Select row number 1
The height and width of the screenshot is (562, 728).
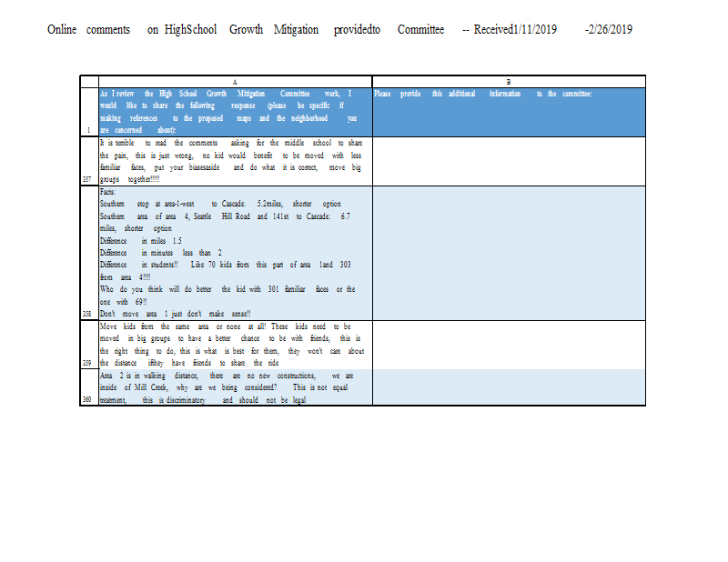(x=89, y=112)
